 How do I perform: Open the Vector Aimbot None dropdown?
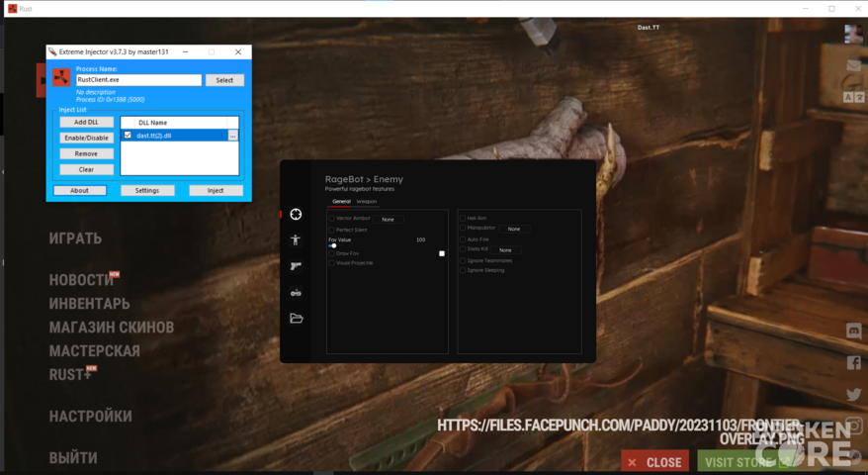389,220
